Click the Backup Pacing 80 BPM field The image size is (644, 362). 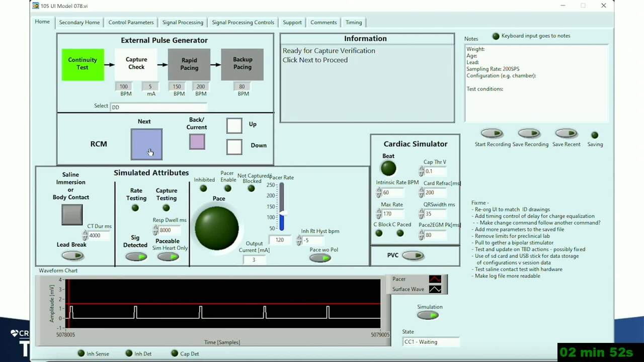[242, 86]
